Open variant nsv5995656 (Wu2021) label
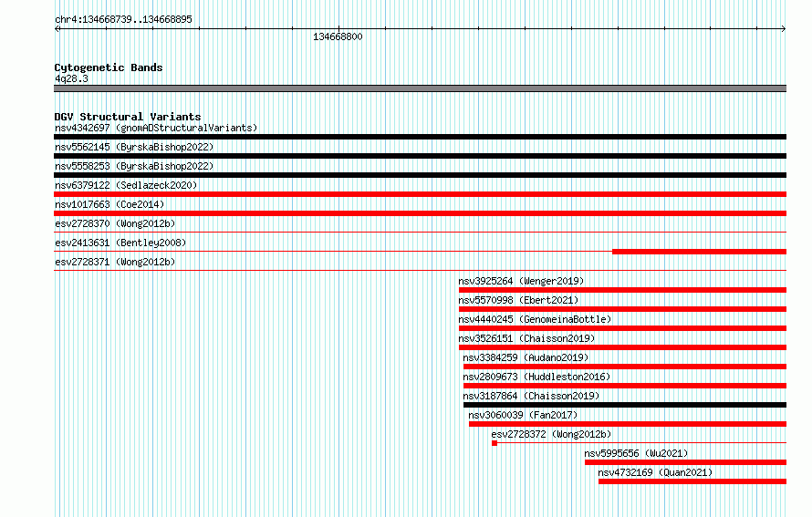This screenshot has width=812, height=517. (637, 453)
